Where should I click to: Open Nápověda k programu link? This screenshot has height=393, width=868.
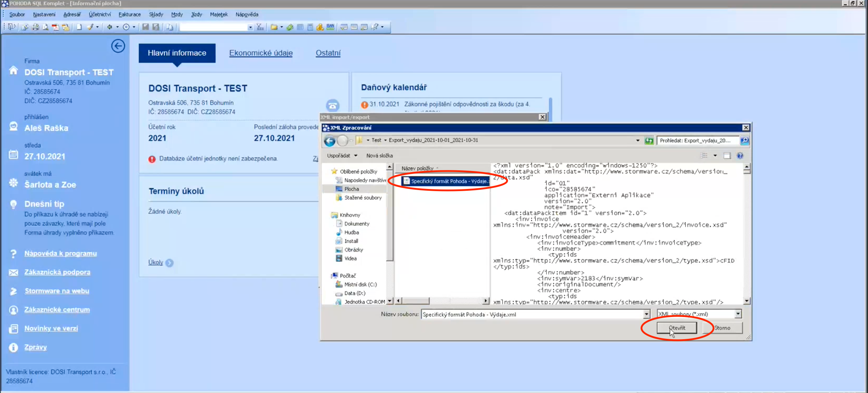[x=61, y=254]
